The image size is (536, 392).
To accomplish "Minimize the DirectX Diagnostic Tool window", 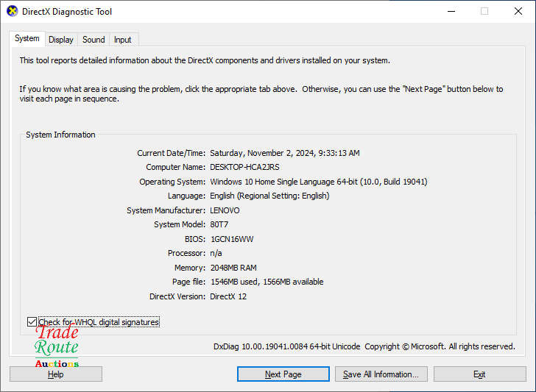I will tap(451, 12).
